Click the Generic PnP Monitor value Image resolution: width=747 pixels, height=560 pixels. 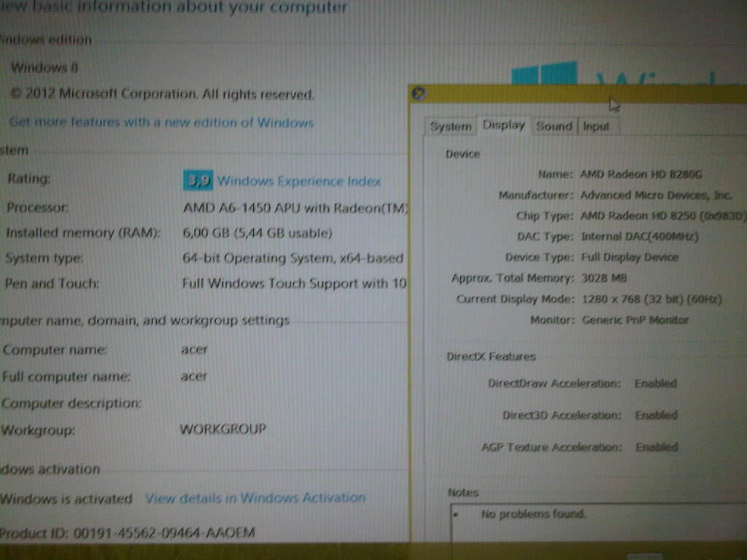635,320
